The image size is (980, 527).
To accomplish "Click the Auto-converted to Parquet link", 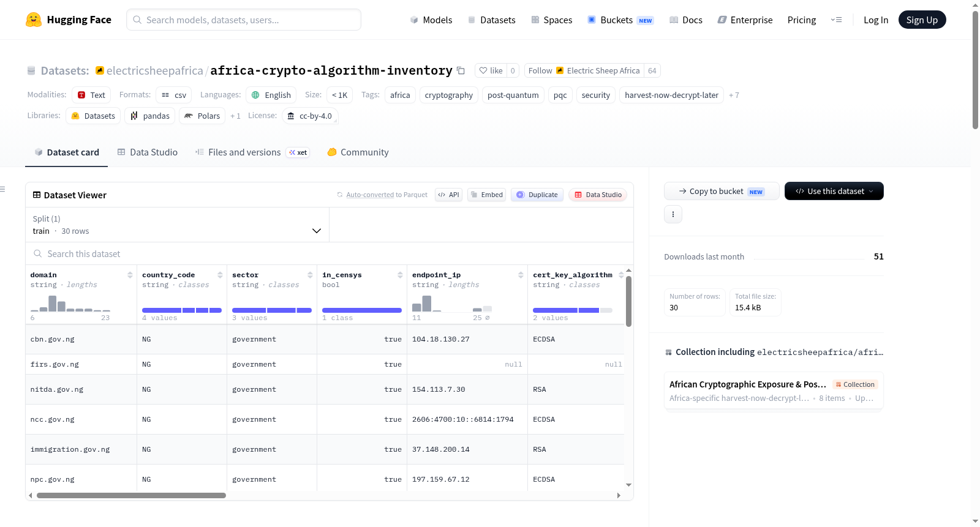I will (386, 195).
